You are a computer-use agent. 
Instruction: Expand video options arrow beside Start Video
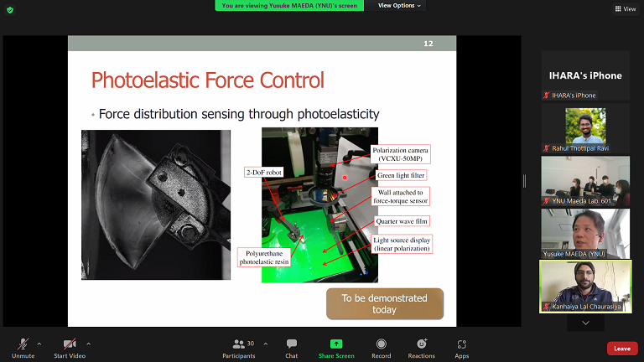[x=88, y=344]
